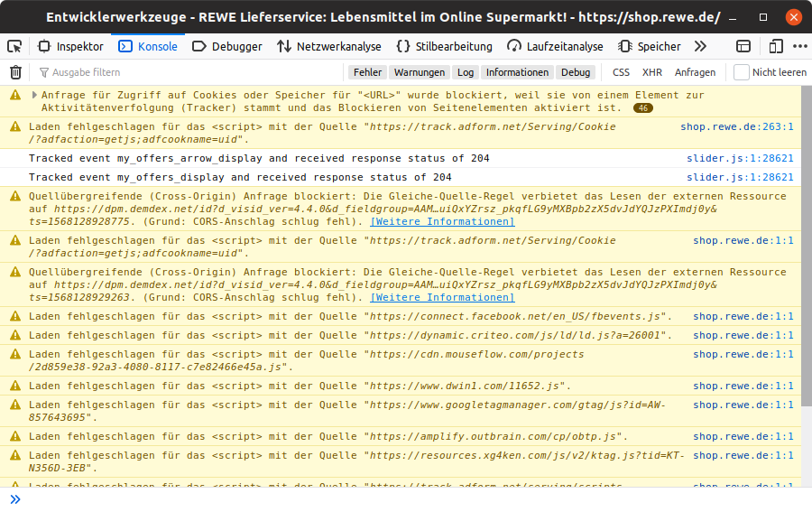This screenshot has height=512, width=812.
Task: Toggle the Anfragen filter
Action: 695,72
